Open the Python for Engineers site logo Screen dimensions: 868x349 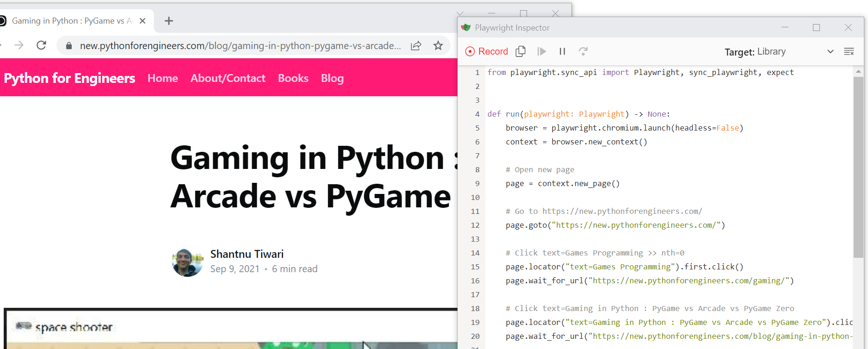click(69, 78)
